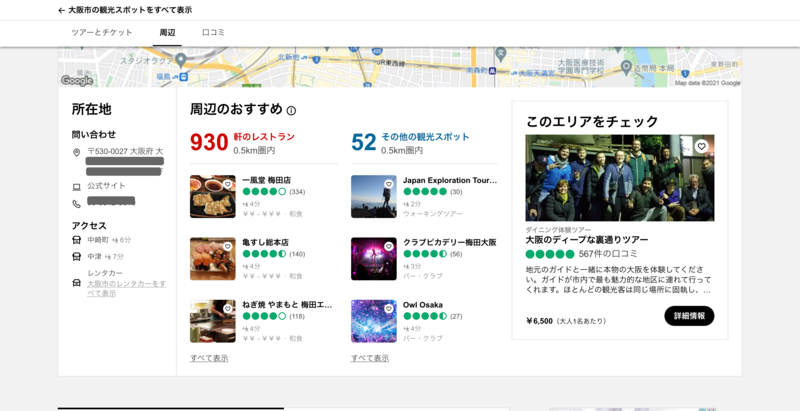Click the (334) review count for 一風堂
This screenshot has height=411, width=800.
tap(297, 192)
